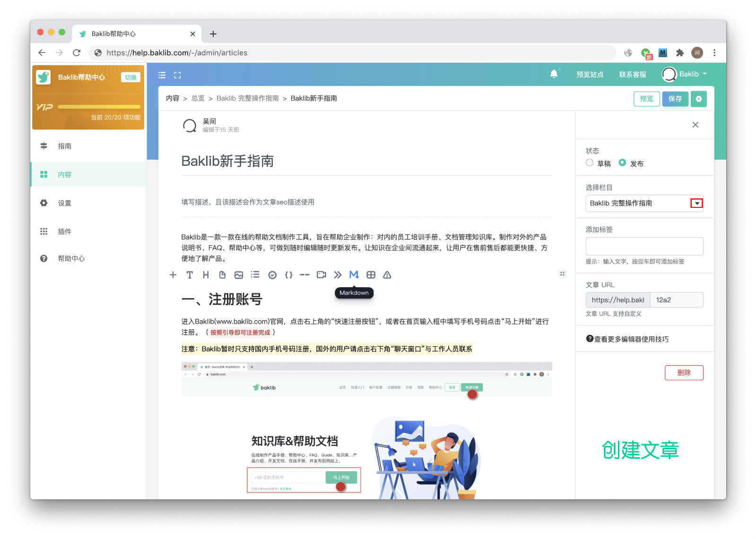This screenshot has height=539, width=756.
Task: Insert a code block with braces icon
Action: (288, 275)
